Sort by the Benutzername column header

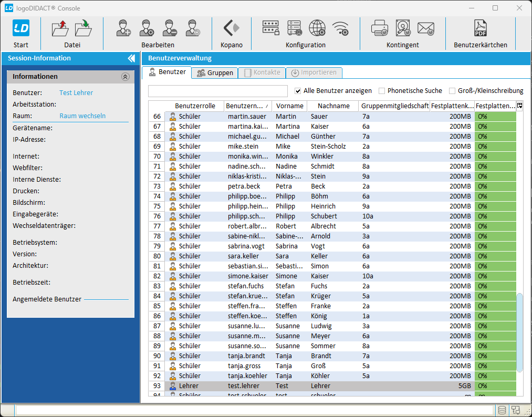coord(248,106)
